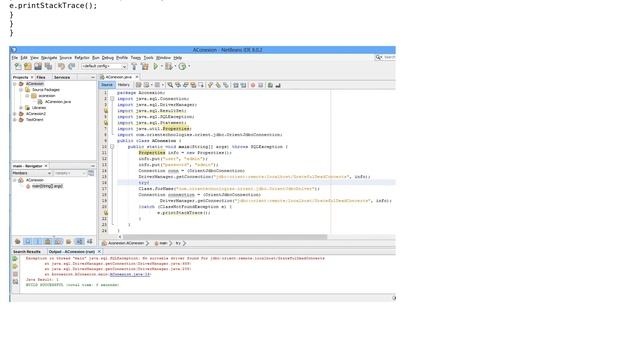This screenshot has height=360, width=640.
Task: Click the Comment lines editor icon
Action: (x=270, y=85)
